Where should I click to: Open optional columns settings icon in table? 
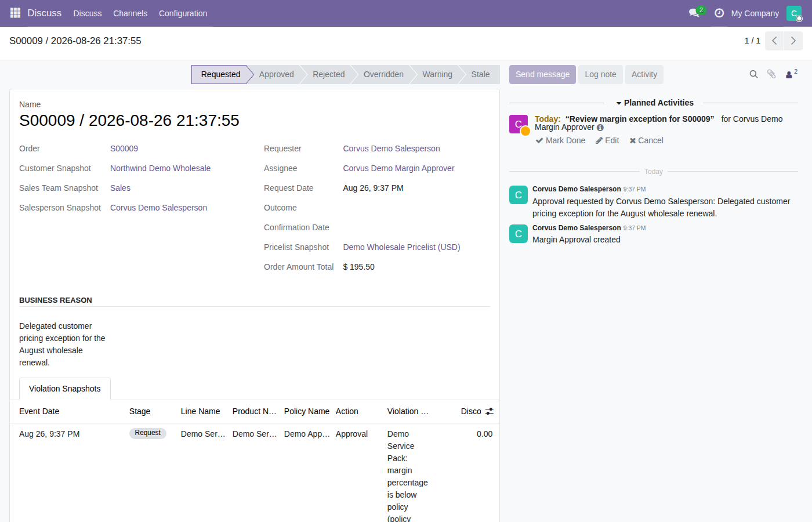(x=490, y=411)
